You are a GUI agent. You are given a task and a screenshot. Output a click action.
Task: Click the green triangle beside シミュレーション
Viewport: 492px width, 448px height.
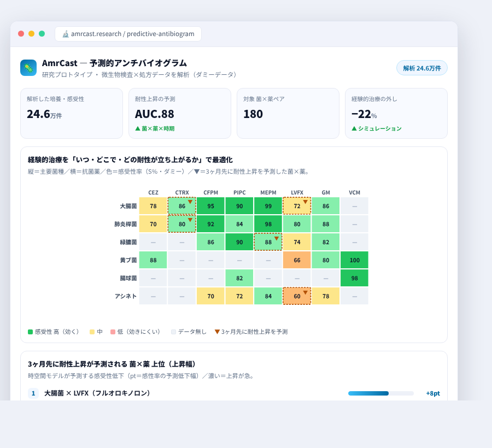click(354, 128)
